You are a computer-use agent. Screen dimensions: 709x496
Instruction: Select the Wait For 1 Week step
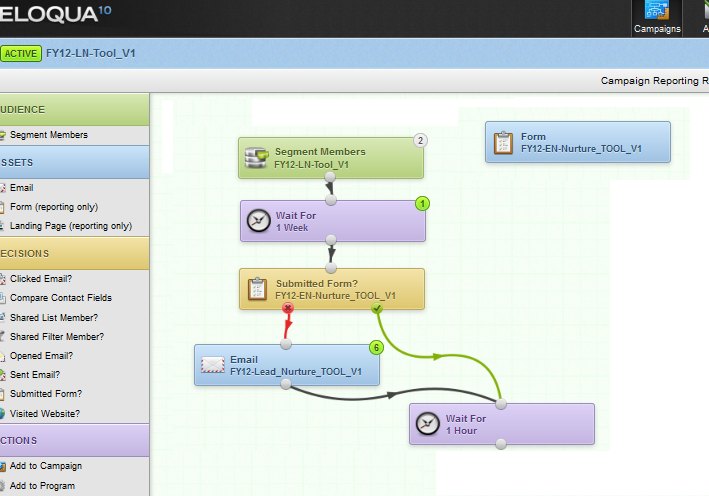coord(333,221)
